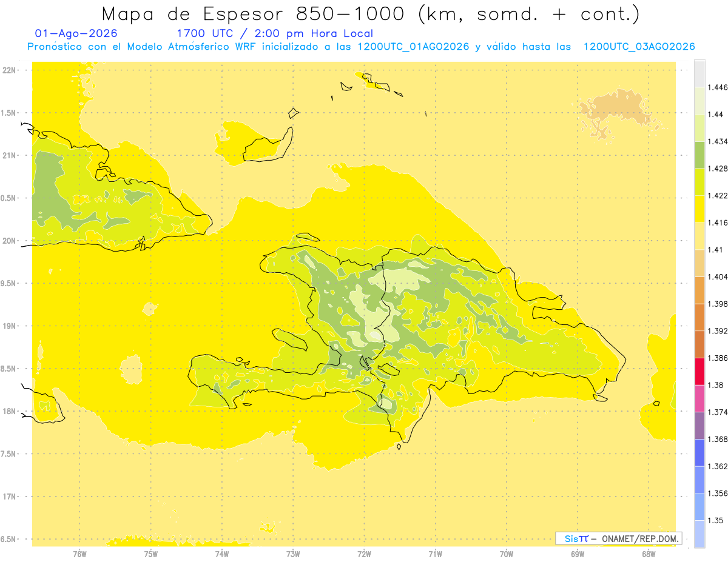Pick the red legend swatch between 1.38 and 1.386
The image size is (728, 562).
click(x=699, y=371)
